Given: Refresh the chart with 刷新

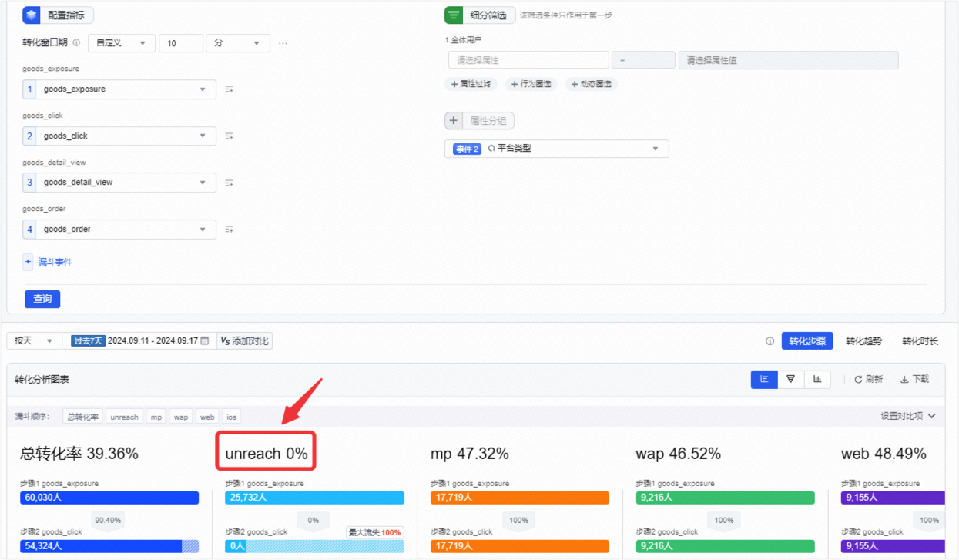Looking at the screenshot, I should pos(869,380).
